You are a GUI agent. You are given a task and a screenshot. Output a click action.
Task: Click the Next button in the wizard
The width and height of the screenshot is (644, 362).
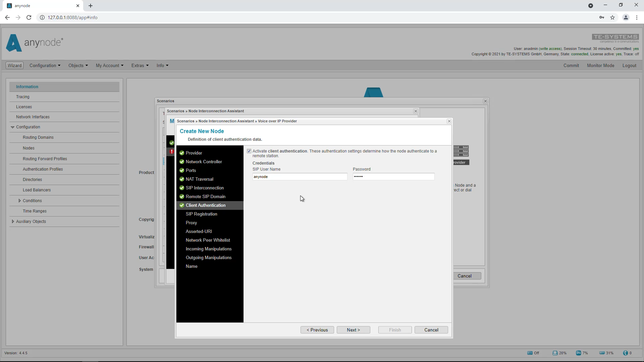click(353, 330)
